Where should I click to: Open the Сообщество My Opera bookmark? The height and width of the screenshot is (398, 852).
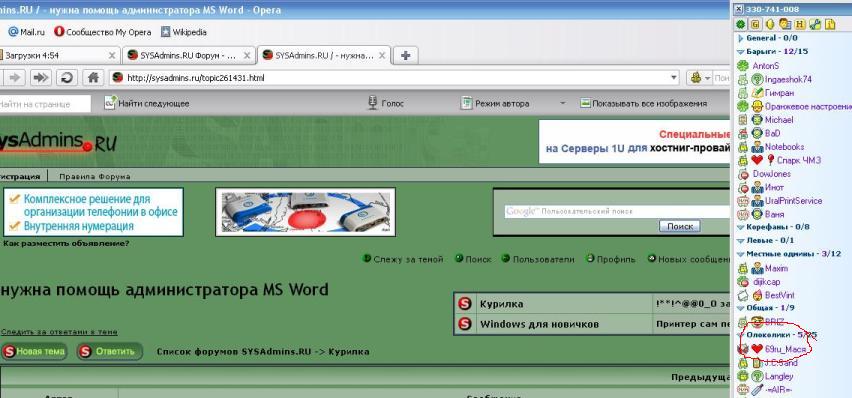point(103,32)
